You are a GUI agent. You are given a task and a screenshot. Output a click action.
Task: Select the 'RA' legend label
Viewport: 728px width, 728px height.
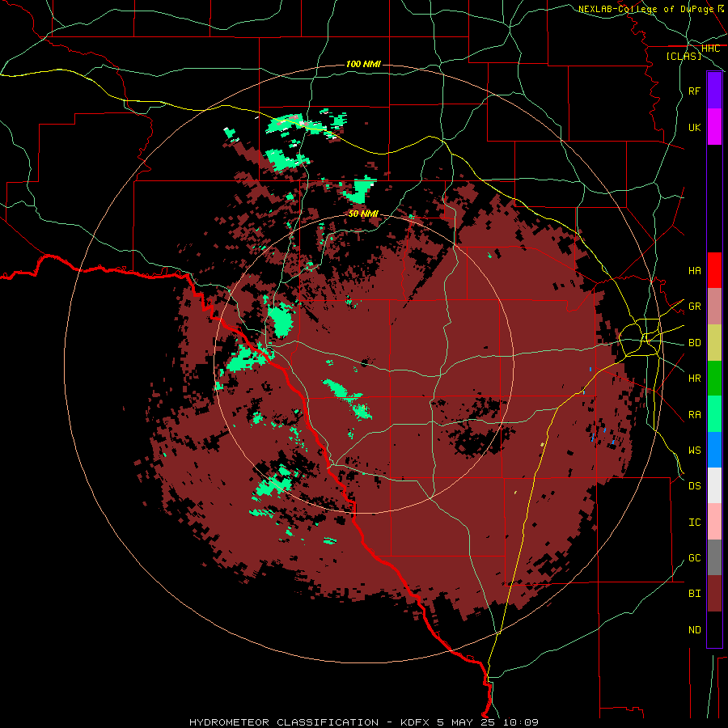[694, 414]
